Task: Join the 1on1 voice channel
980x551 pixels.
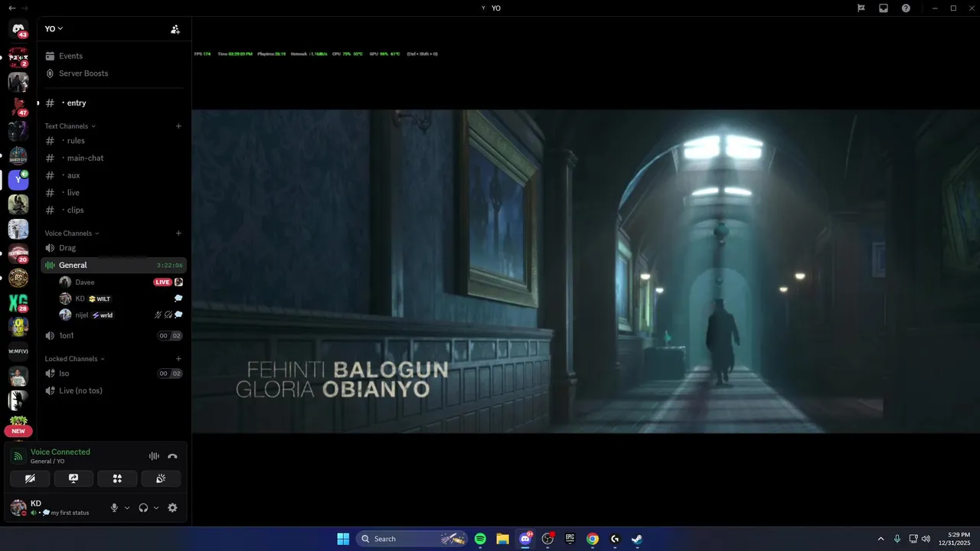Action: point(113,335)
